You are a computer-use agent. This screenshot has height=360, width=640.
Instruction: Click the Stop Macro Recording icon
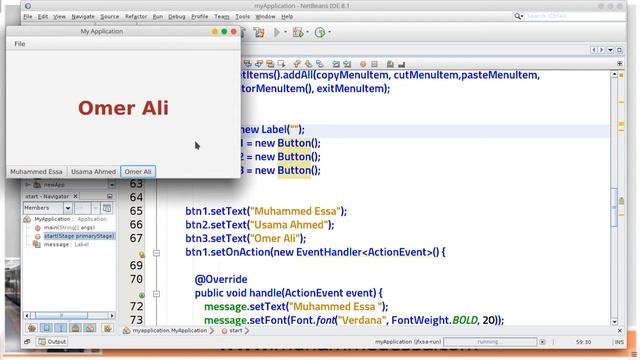pyautogui.click(x=374, y=64)
